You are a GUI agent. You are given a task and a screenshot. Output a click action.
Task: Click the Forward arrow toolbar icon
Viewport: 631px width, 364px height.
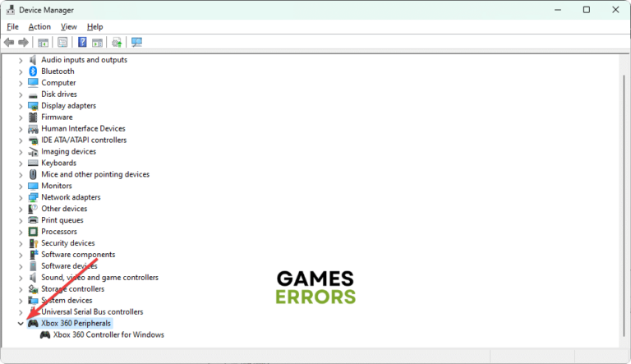click(23, 42)
